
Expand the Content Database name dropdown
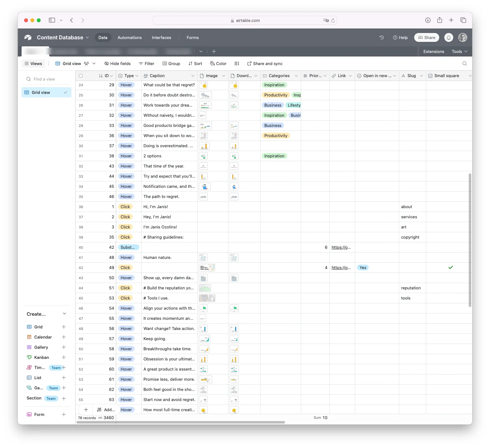click(x=87, y=37)
